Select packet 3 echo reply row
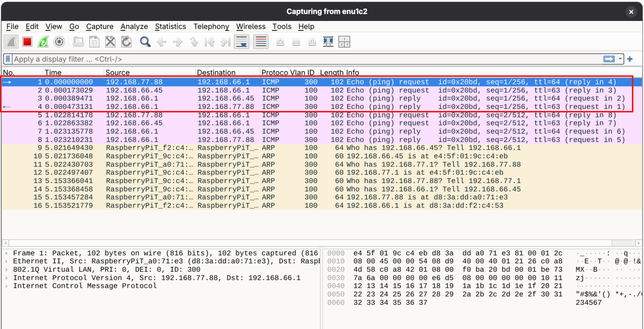This screenshot has height=329, width=644. click(322, 98)
